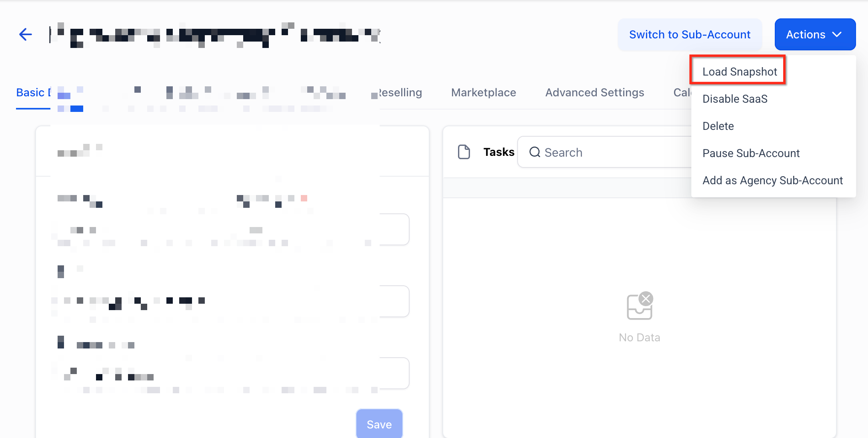Click the Tasks search input field
The height and width of the screenshot is (438, 868).
(x=604, y=152)
